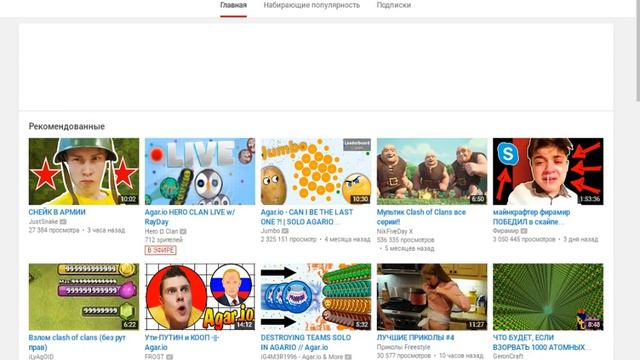The image size is (640, 360).
Task: Open the green atomic bombs video thumbnail
Action: [548, 297]
